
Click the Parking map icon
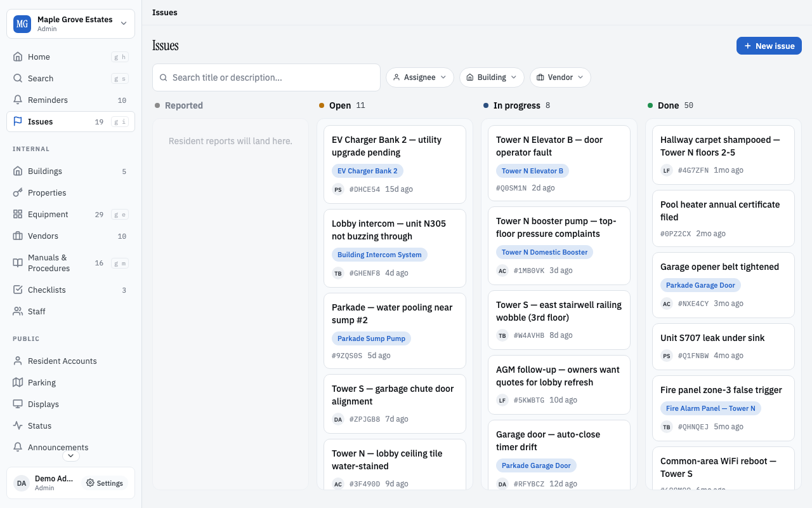[18, 382]
